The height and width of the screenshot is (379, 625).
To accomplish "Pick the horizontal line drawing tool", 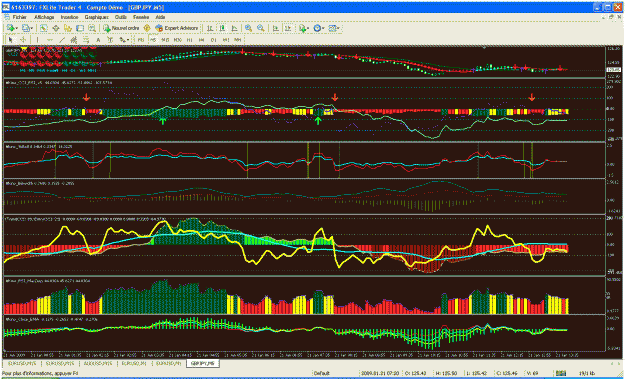I will tap(50, 40).
